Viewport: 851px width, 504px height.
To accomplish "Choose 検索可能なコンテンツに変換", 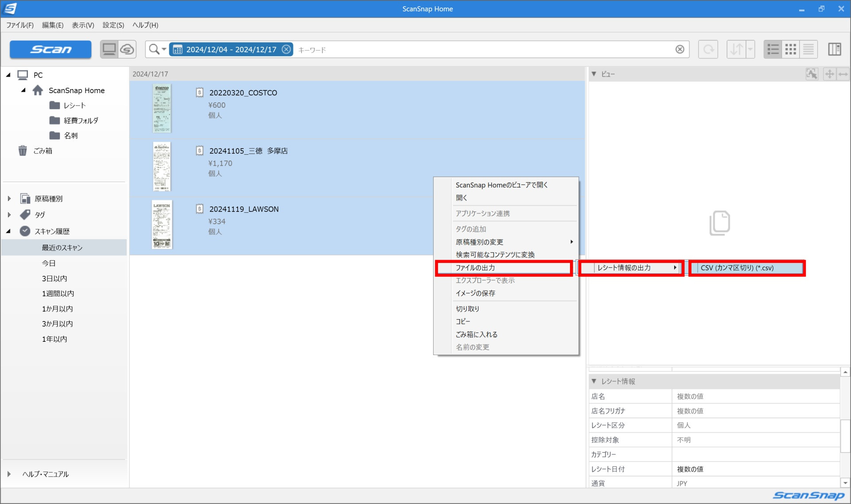I will (x=506, y=254).
